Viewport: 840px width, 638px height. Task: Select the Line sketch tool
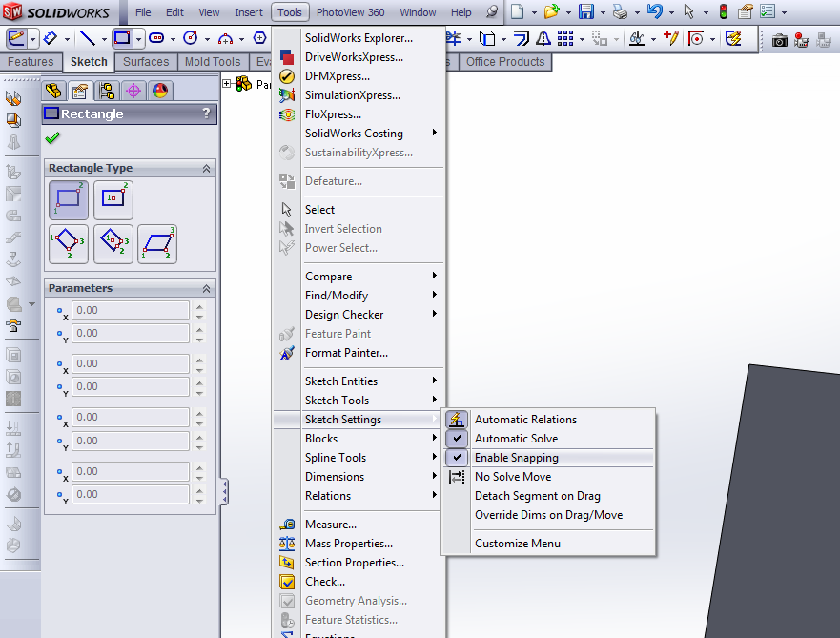point(88,38)
